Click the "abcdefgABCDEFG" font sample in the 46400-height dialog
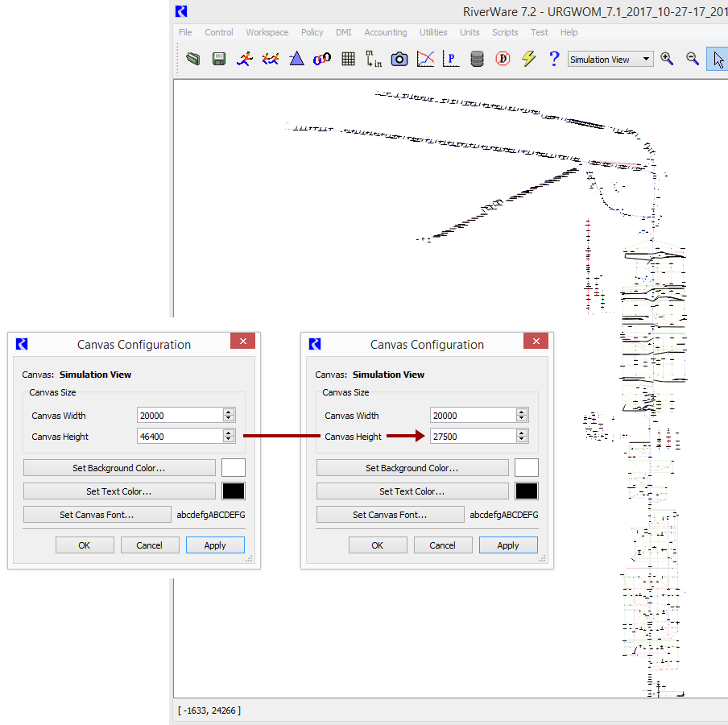Screen dimensions: 728x725 click(x=211, y=515)
